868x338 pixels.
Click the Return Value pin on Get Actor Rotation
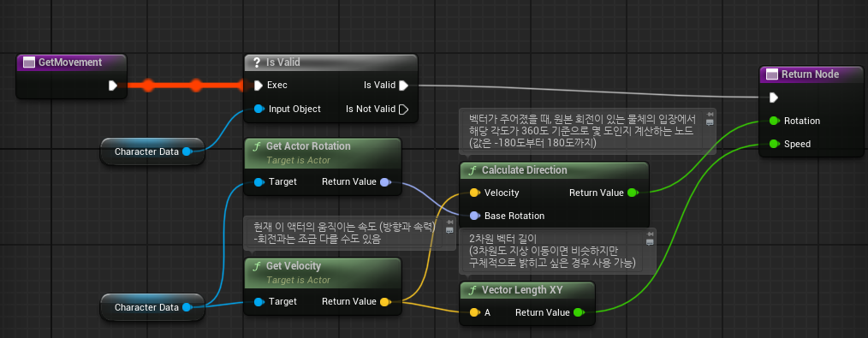pyautogui.click(x=385, y=182)
